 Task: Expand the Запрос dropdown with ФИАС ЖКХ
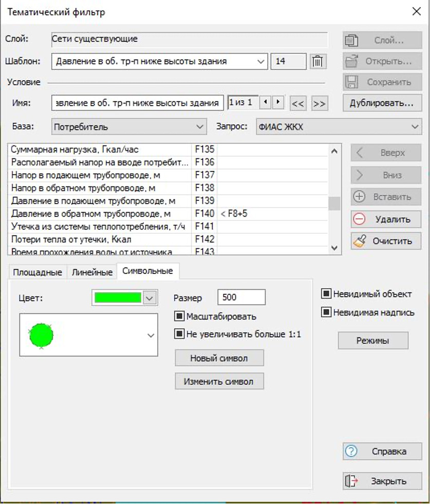click(415, 126)
